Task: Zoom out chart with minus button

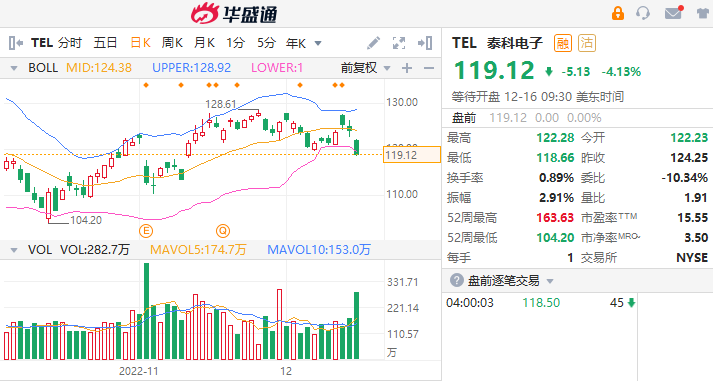Action: [x=429, y=68]
